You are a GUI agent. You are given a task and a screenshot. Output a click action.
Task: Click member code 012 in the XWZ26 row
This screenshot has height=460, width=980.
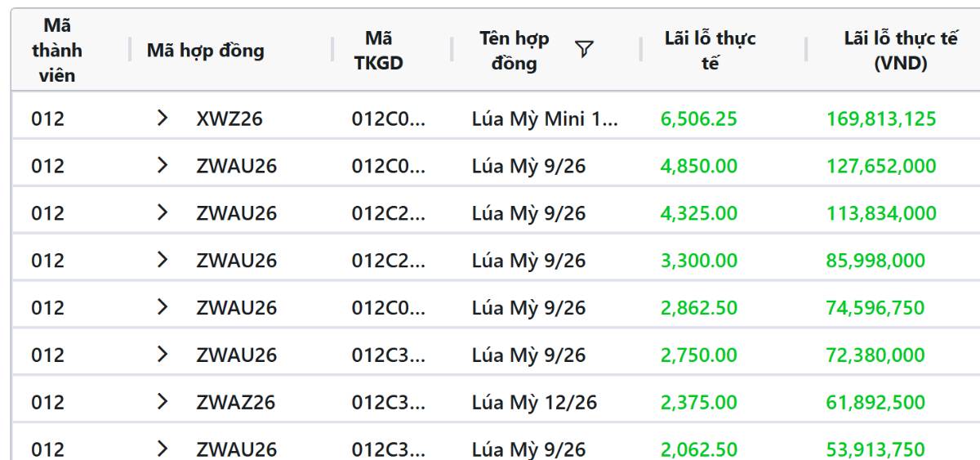click(x=47, y=120)
